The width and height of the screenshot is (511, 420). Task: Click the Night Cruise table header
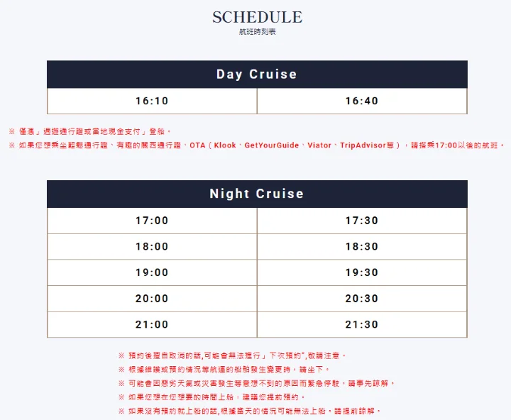coord(257,194)
